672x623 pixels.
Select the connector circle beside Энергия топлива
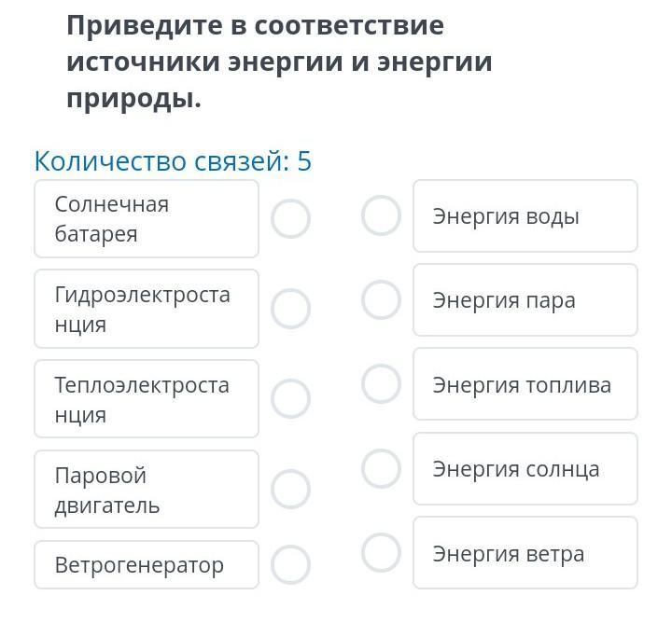tap(381, 383)
